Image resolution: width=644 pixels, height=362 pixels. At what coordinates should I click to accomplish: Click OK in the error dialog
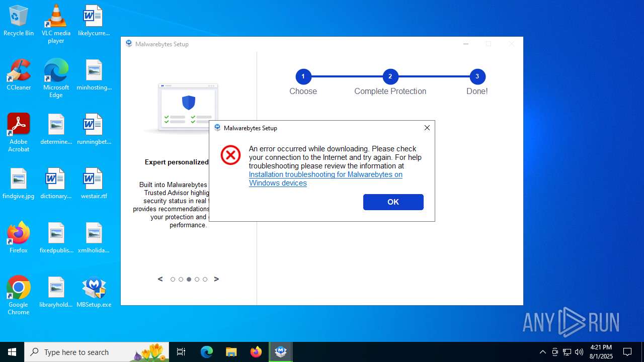point(393,202)
